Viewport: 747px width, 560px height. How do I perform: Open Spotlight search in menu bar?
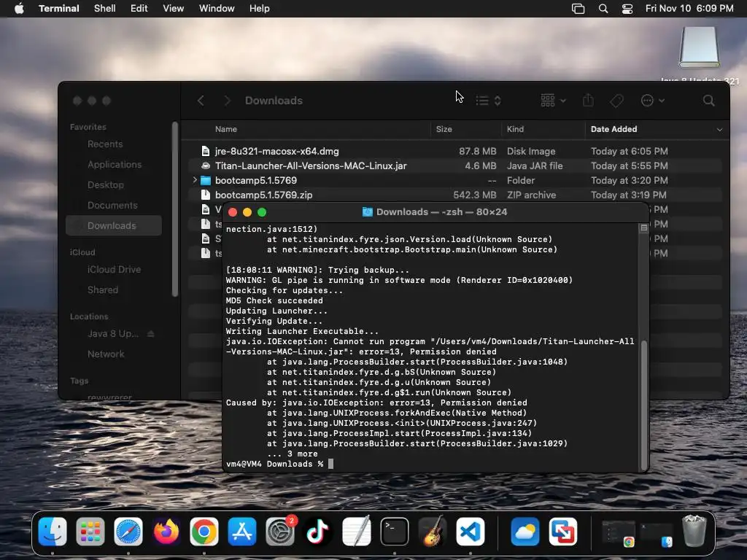pyautogui.click(x=603, y=8)
